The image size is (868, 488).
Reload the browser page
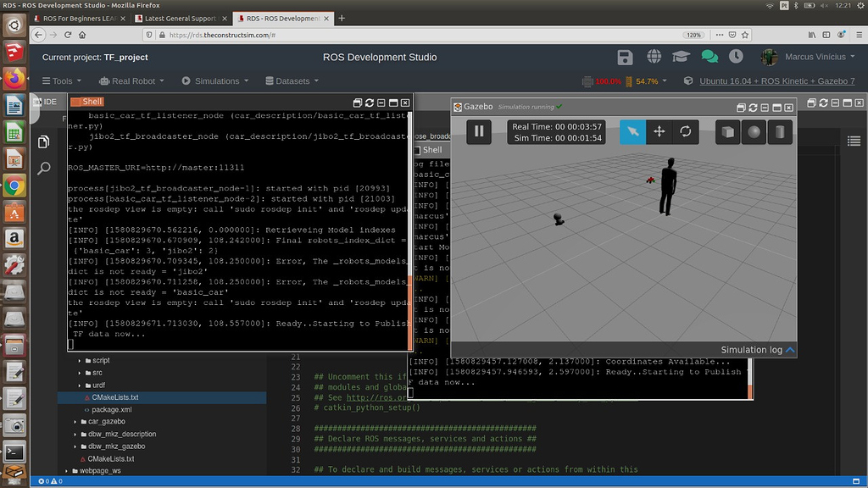[x=68, y=35]
